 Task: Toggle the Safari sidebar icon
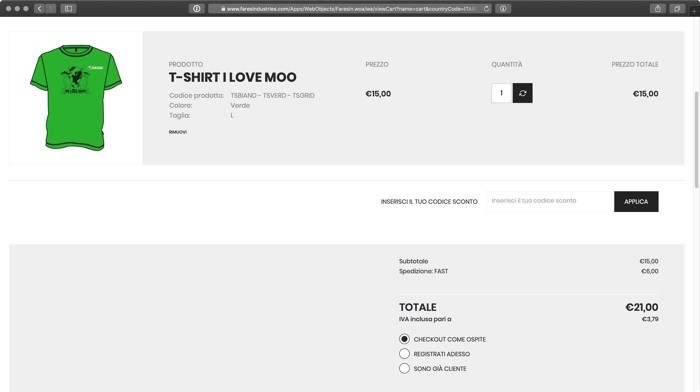(68, 8)
